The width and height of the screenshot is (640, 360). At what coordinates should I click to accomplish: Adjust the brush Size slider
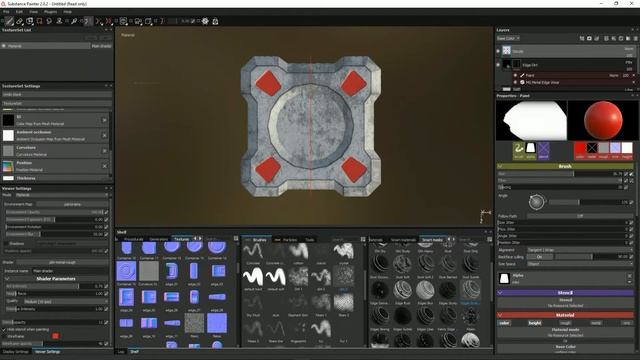coord(560,174)
